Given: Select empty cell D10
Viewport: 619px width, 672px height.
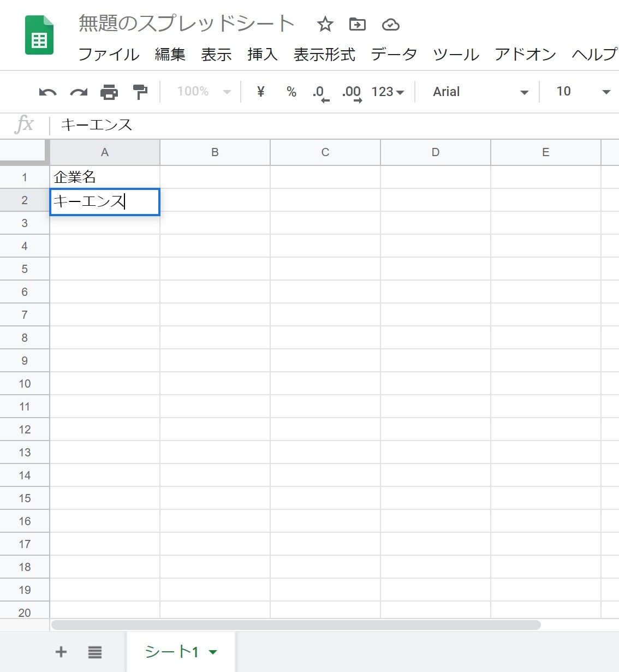Looking at the screenshot, I should click(x=436, y=383).
